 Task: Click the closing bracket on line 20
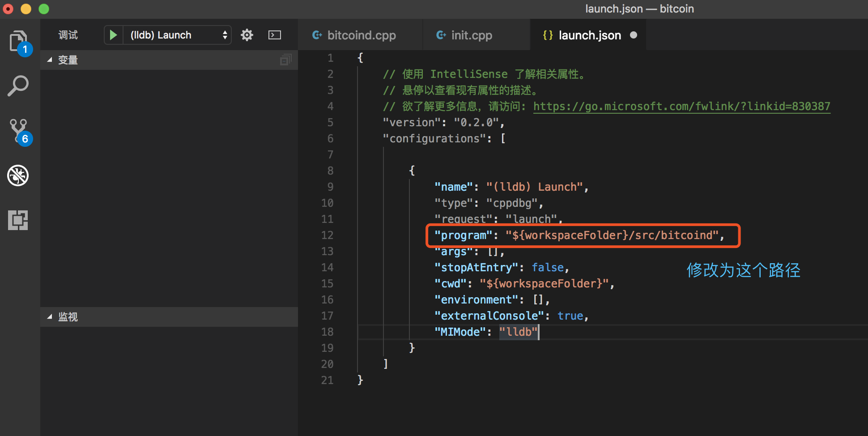pyautogui.click(x=386, y=364)
